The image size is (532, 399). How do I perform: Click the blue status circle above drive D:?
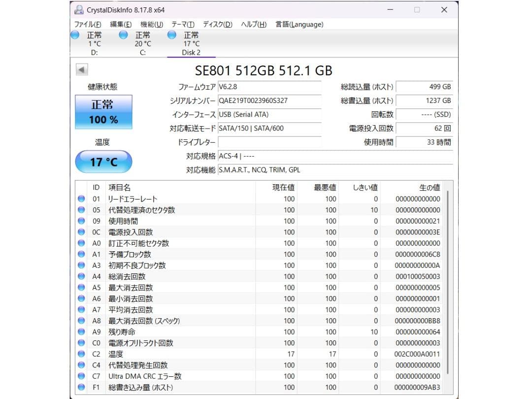tap(75, 35)
